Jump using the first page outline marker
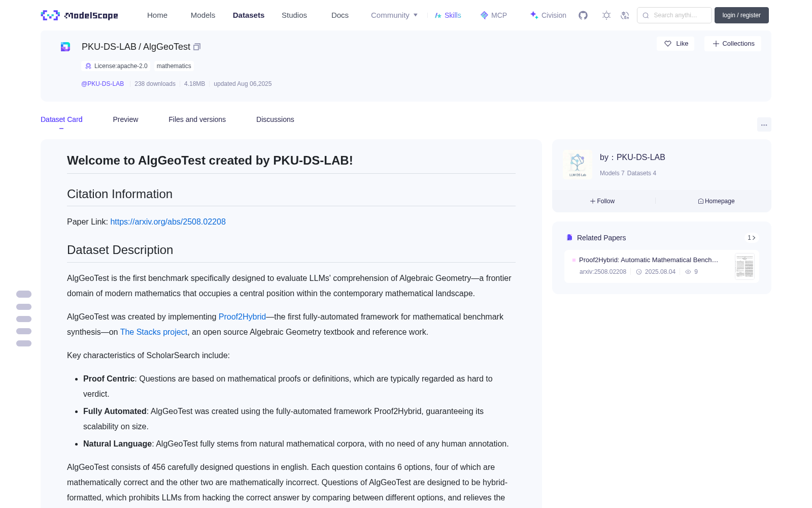This screenshot has width=812, height=508. [24, 294]
